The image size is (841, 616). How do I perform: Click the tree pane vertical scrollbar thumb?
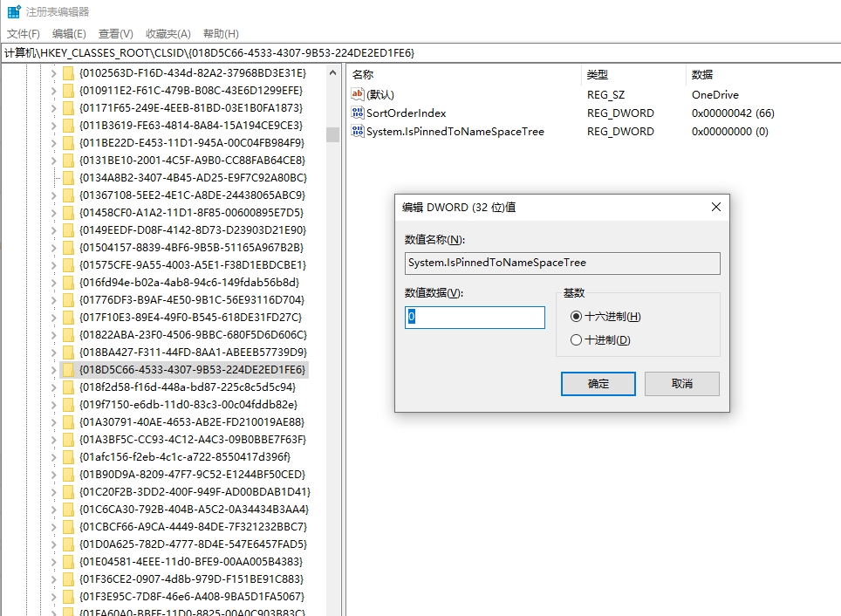332,134
